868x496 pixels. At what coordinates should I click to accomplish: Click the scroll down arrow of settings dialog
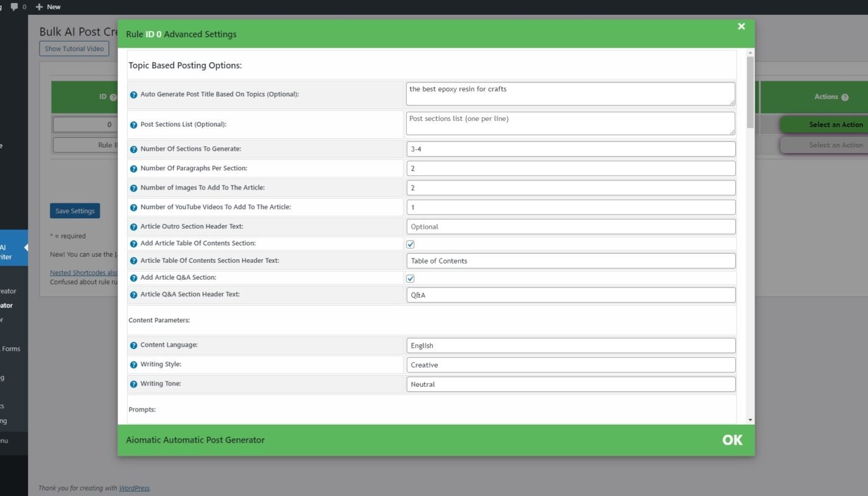[750, 420]
